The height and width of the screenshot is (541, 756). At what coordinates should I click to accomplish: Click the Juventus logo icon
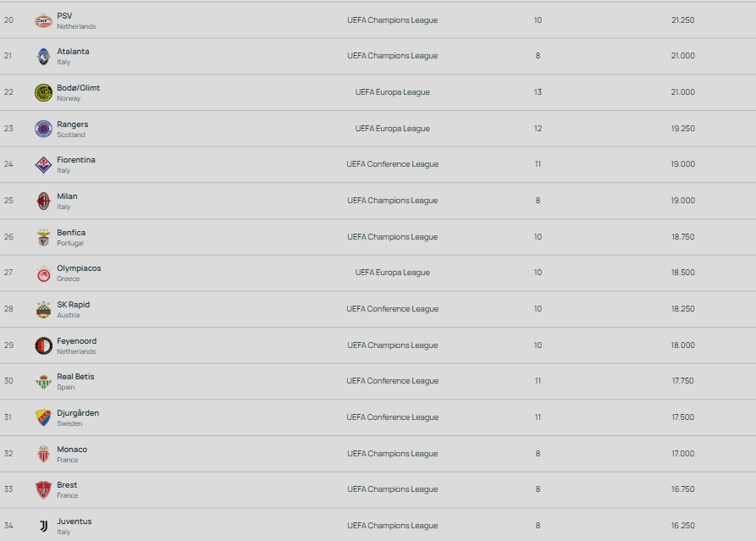click(x=43, y=526)
